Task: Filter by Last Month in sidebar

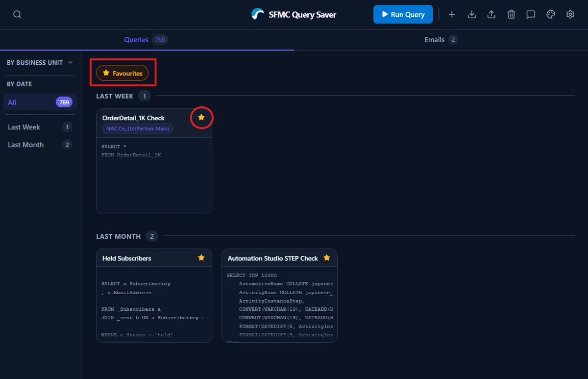Action: click(40, 145)
